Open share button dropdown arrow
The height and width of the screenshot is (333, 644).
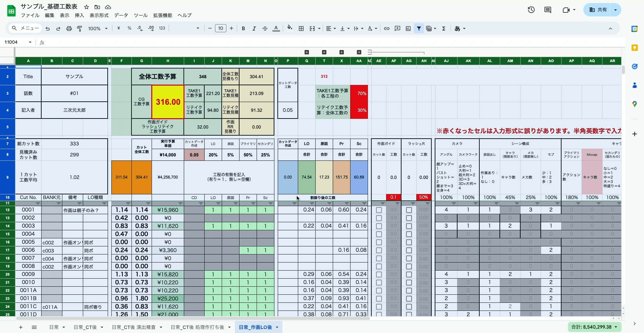click(x=615, y=10)
